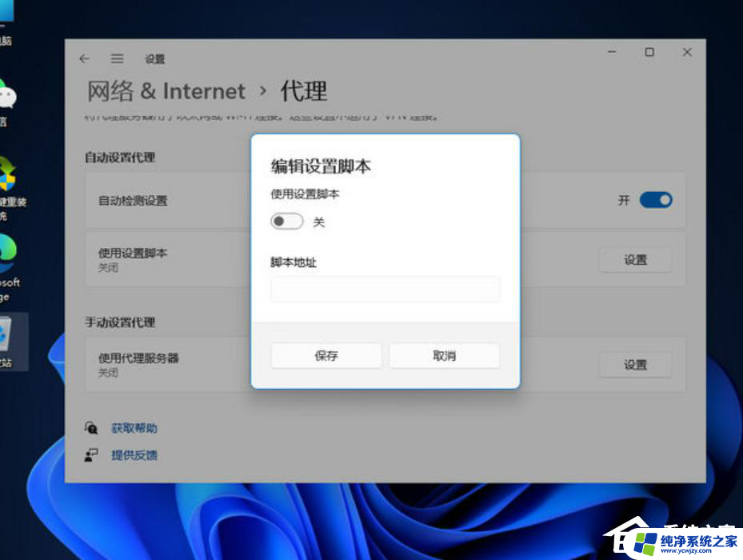This screenshot has width=743, height=560.
Task: Turn off the 自动检测设置 toggle
Action: coord(655,200)
